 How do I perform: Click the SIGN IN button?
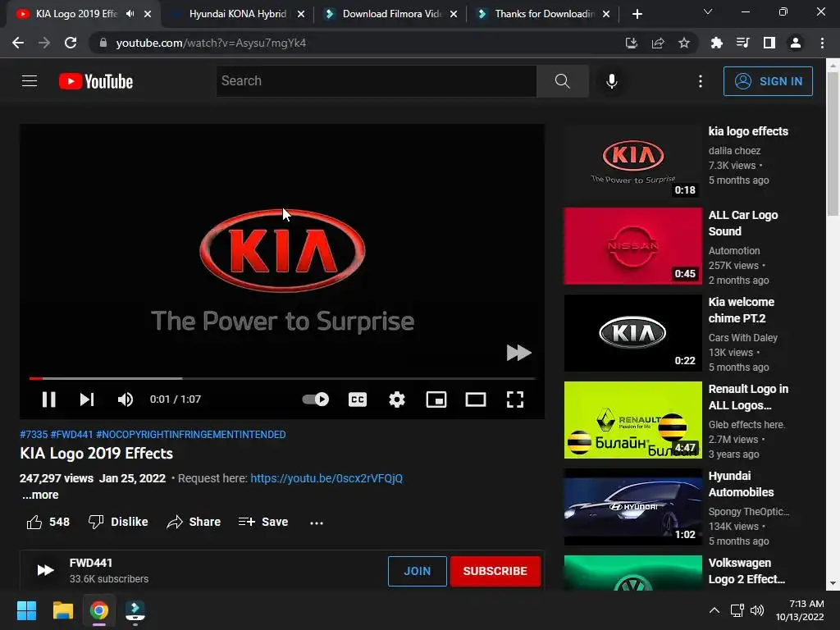click(x=768, y=81)
